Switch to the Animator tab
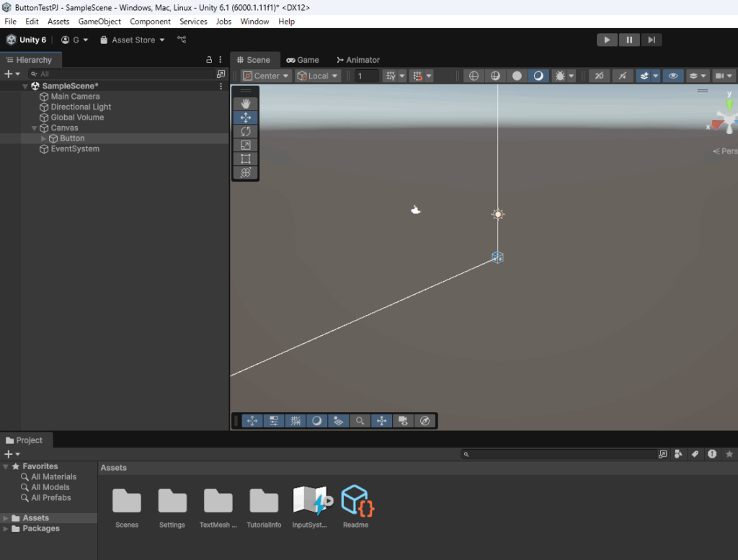The width and height of the screenshot is (738, 560). pos(358,60)
